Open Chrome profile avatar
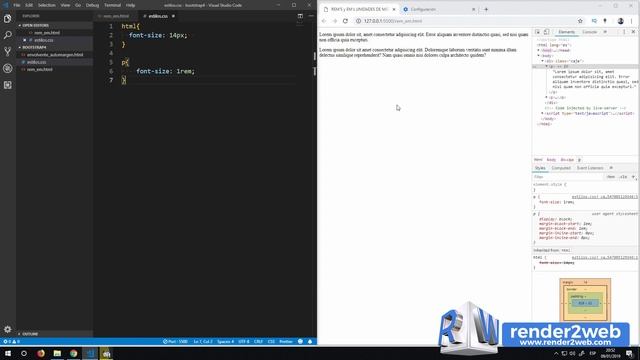640x360 pixels. pyautogui.click(x=620, y=21)
